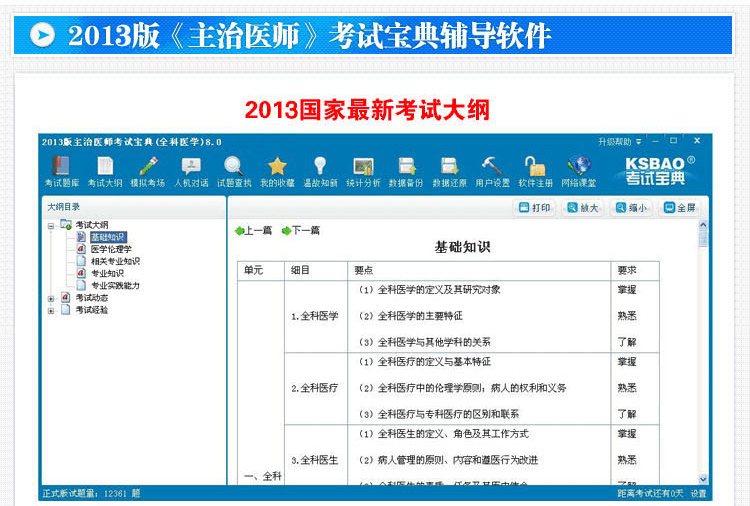This screenshot has width=750, height=506.
Task: Open the 用户设置 hammer icon
Action: tap(492, 172)
